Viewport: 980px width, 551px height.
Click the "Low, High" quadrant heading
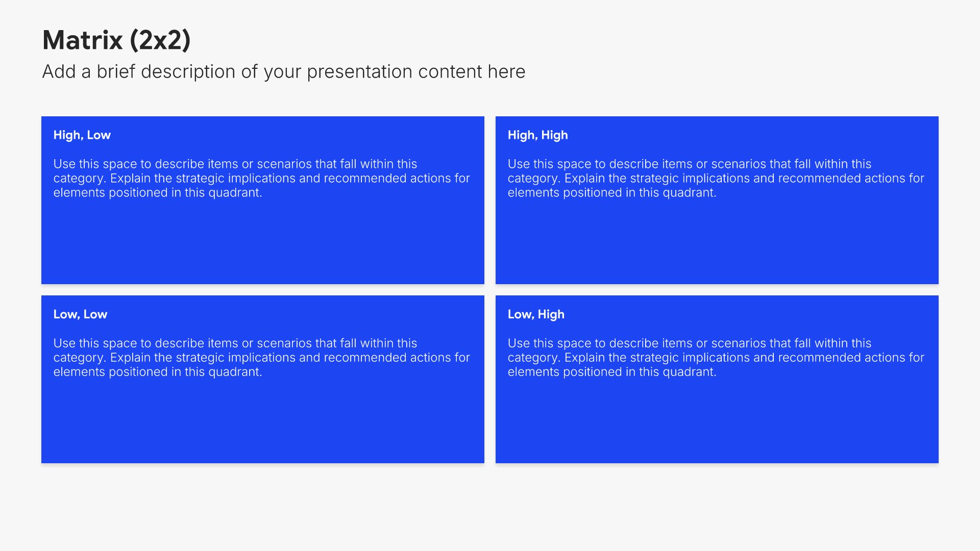pos(536,314)
